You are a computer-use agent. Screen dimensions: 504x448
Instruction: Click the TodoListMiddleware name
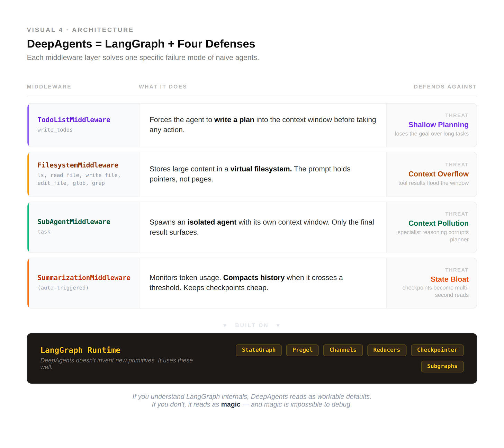point(74,120)
